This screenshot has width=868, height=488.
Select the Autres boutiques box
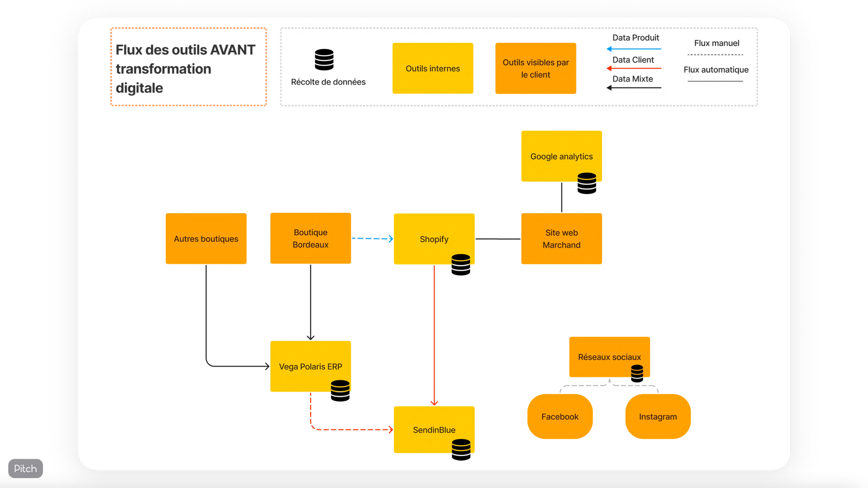[206, 238]
